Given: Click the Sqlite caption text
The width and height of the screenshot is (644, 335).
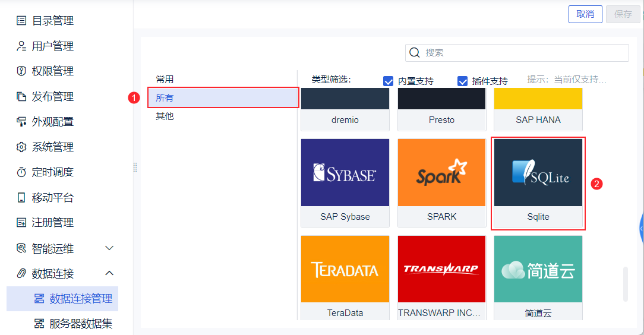Looking at the screenshot, I should (x=538, y=217).
